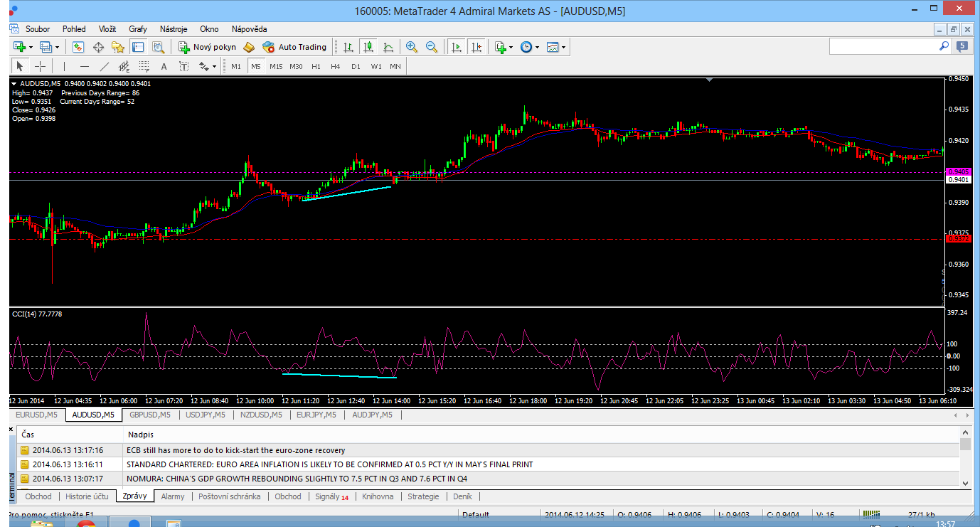Zoom out of the chart
The image size is (980, 527).
431,47
